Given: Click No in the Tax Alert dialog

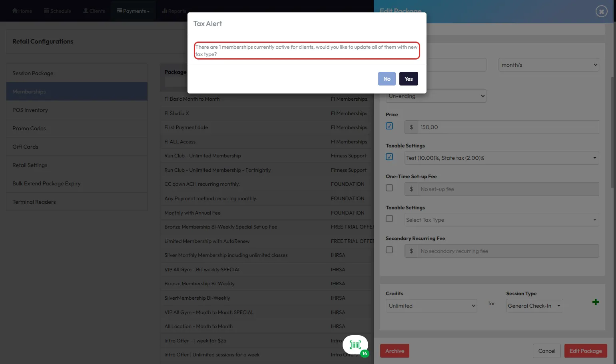Looking at the screenshot, I should click(387, 79).
